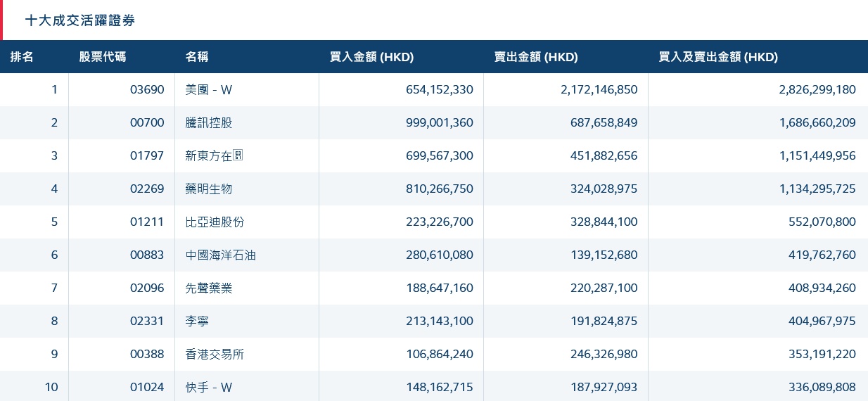The height and width of the screenshot is (401, 868).
Task: Click the name 美團 - W
Action: coord(209,89)
